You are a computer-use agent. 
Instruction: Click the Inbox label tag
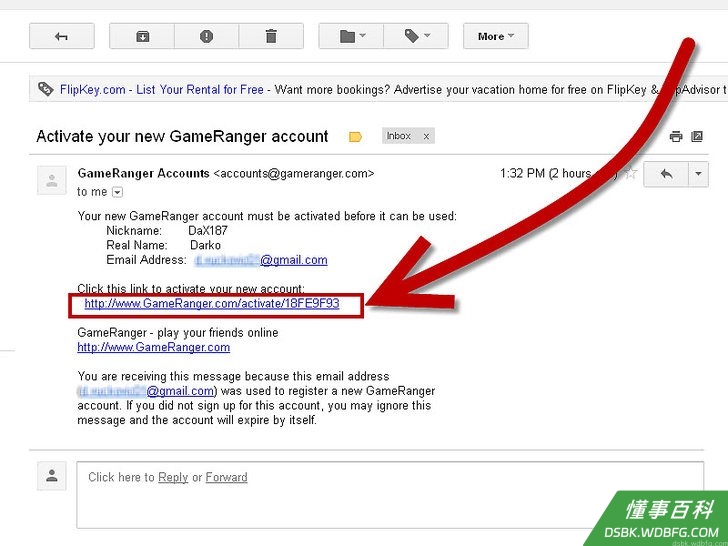[399, 136]
